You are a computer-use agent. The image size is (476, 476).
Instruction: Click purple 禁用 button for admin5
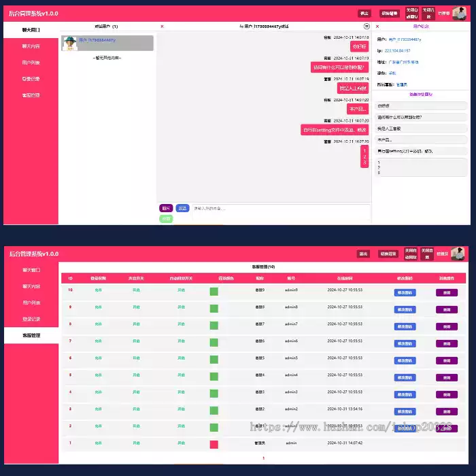pos(447,360)
